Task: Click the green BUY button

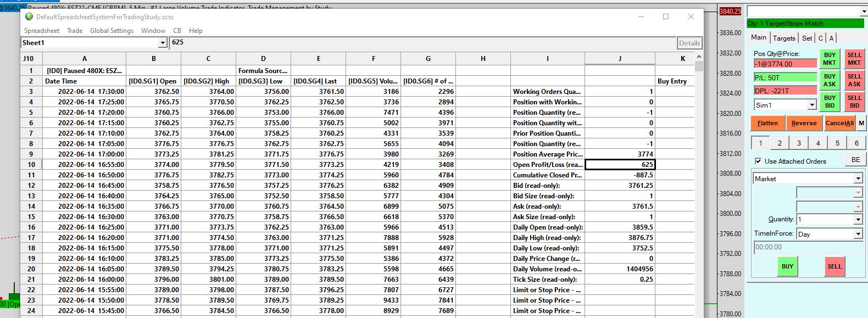Action: pos(787,266)
